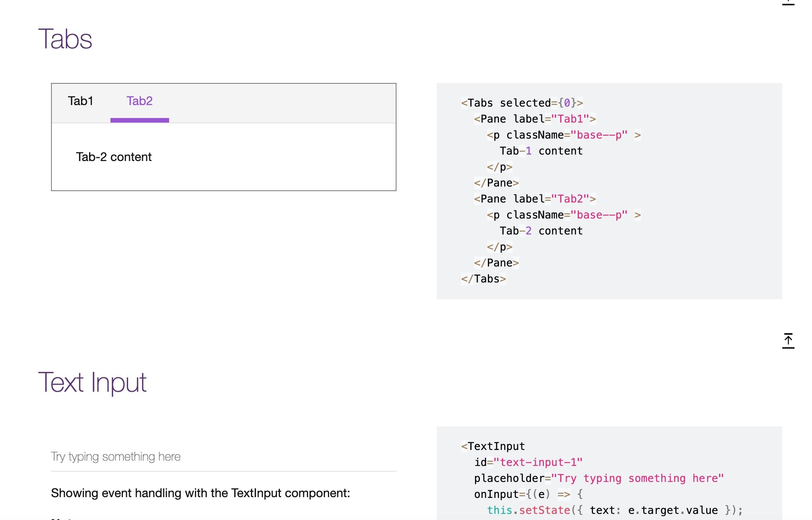Click the id="text-input-1" code line
Screen dimensions: 812x520
(x=528, y=463)
